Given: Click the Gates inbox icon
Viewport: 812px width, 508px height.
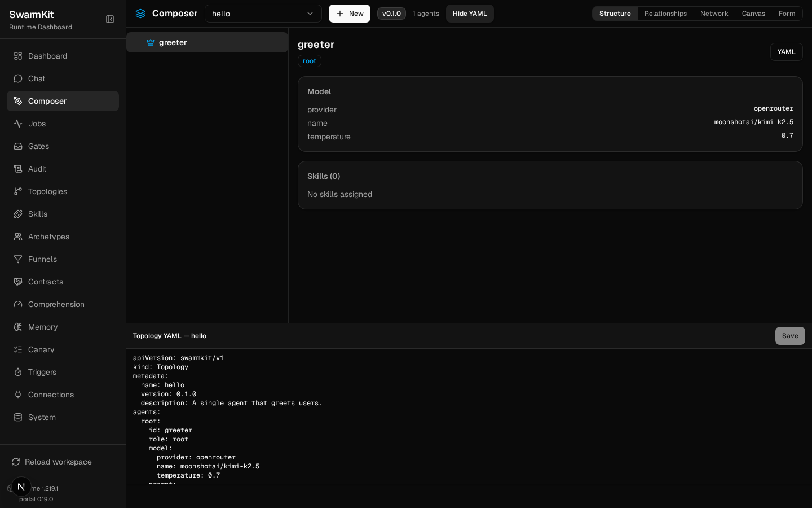Looking at the screenshot, I should (x=18, y=146).
